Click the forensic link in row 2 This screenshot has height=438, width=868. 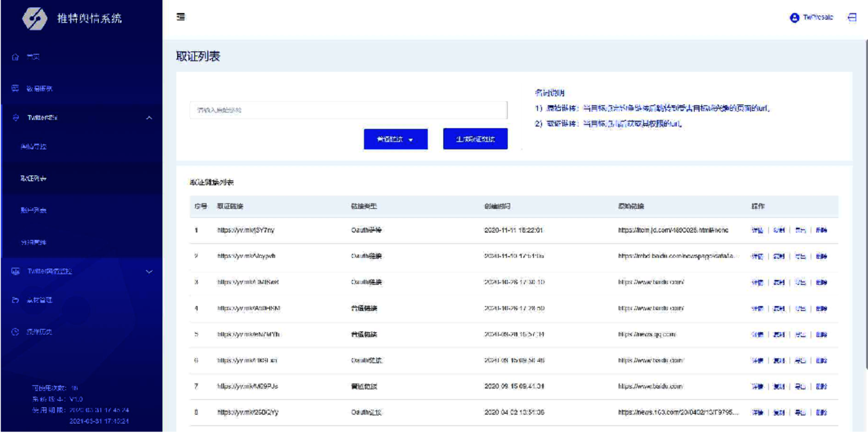(246, 256)
